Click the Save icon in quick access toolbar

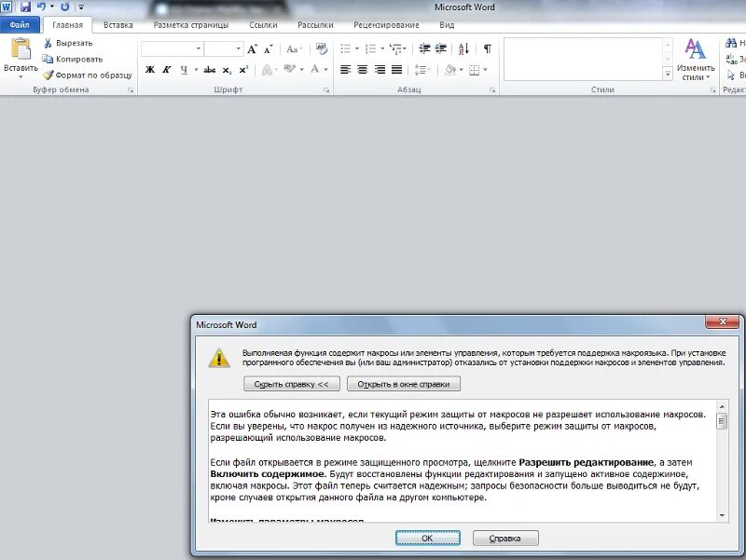tap(25, 7)
